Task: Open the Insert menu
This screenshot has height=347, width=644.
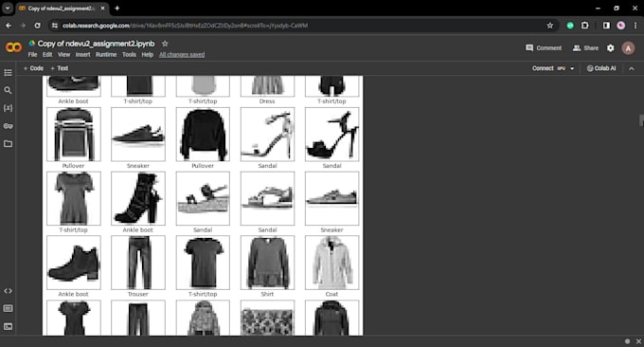Action: 82,55
